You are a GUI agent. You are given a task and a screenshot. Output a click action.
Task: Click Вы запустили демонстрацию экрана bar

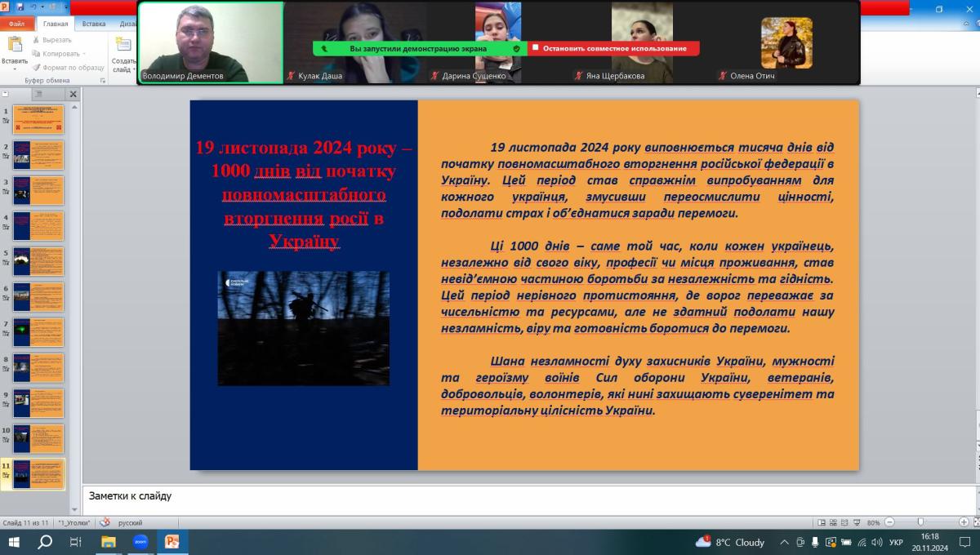tap(420, 48)
